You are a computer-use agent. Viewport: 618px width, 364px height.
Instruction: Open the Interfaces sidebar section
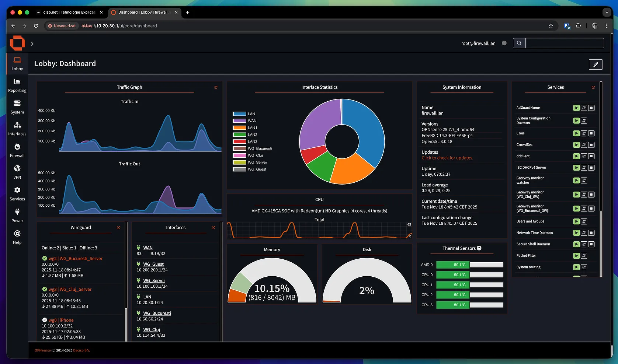17,128
